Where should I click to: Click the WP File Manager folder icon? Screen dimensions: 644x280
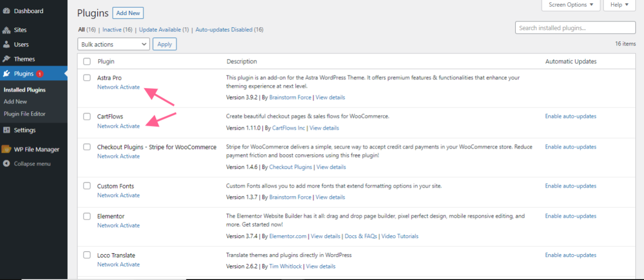click(x=6, y=149)
